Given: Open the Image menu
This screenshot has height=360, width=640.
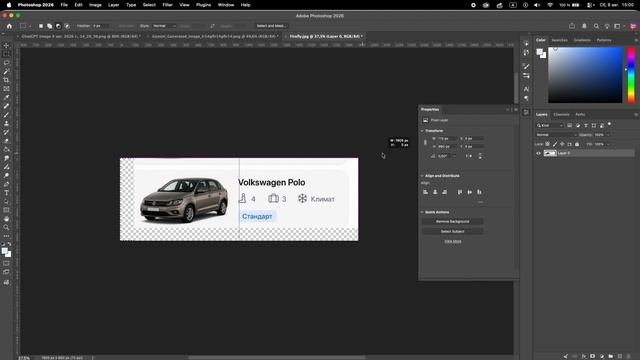Looking at the screenshot, I should 95,5.
